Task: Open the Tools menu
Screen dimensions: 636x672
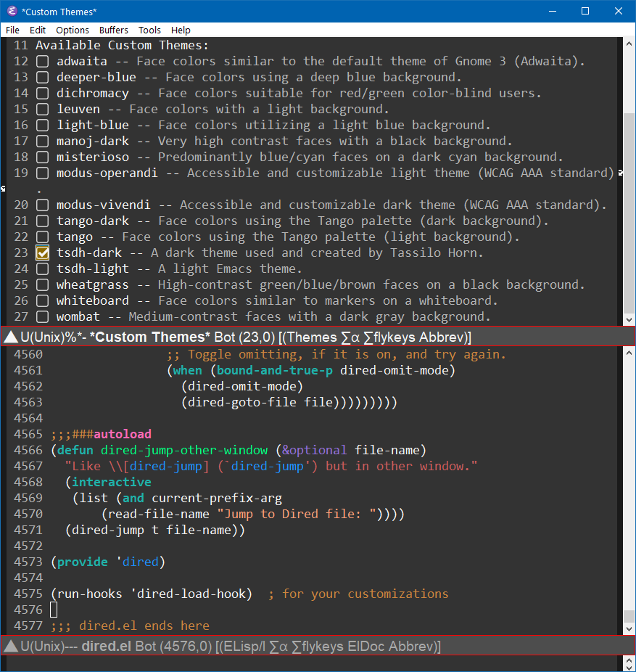Action: point(149,30)
